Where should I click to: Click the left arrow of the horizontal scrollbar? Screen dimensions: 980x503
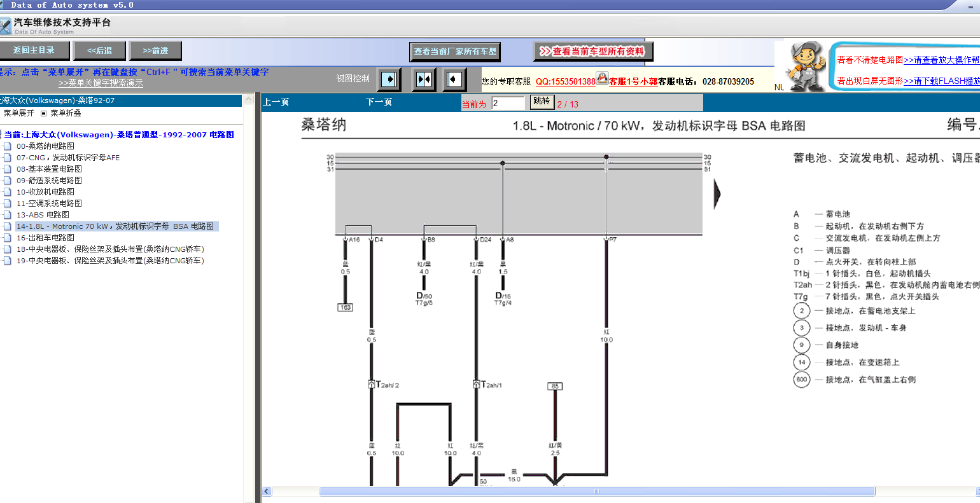(267, 492)
